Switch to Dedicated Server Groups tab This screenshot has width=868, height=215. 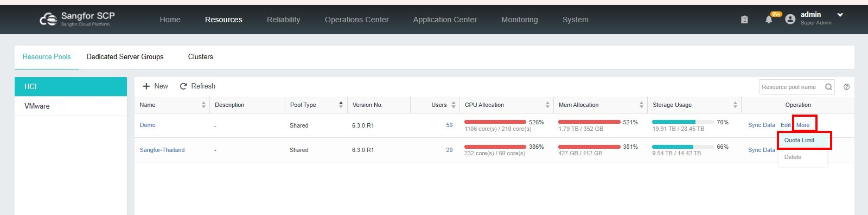125,56
